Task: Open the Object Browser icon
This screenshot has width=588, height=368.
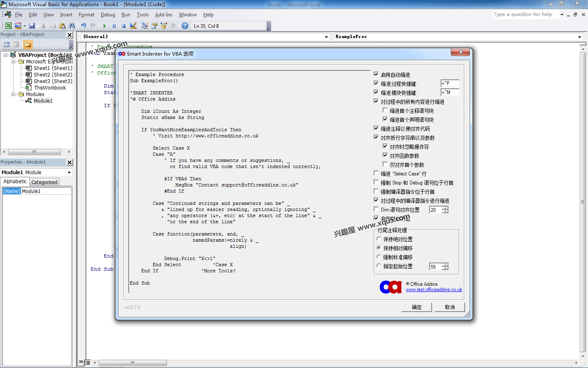Action: point(164,26)
